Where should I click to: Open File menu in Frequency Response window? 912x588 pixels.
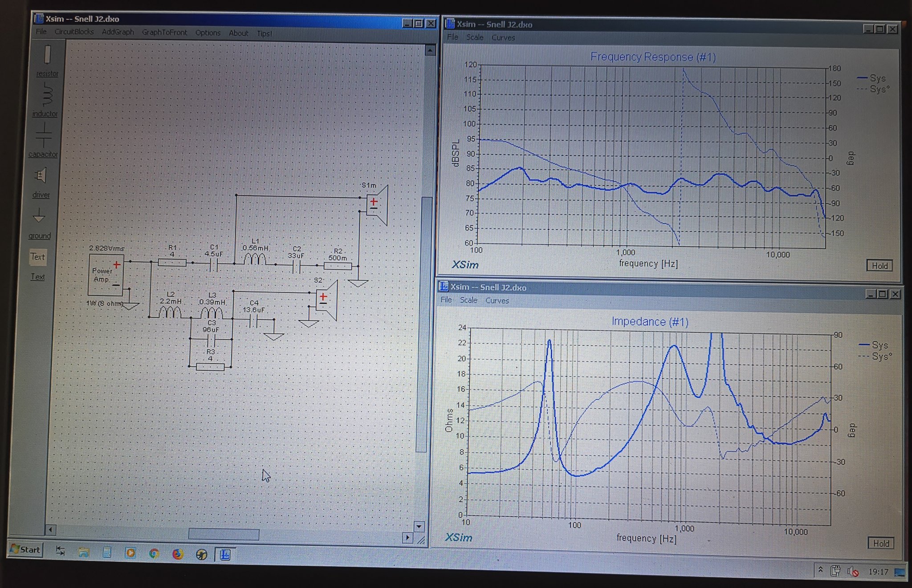tap(452, 37)
